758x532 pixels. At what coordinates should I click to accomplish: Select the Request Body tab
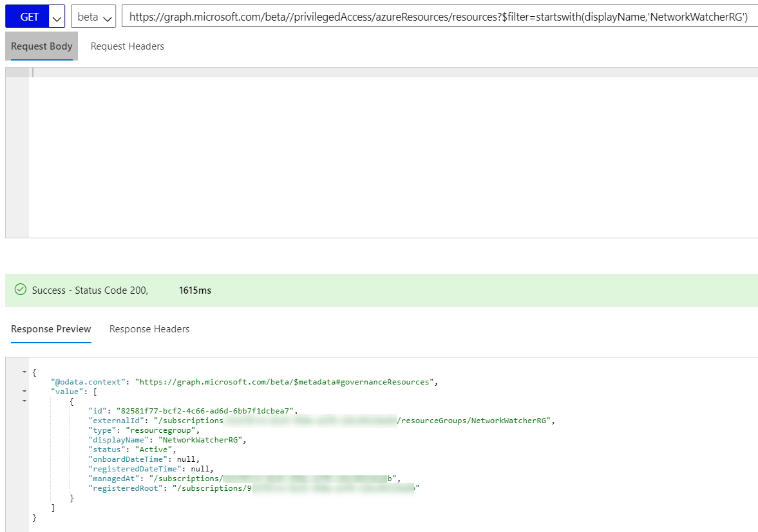click(x=41, y=46)
